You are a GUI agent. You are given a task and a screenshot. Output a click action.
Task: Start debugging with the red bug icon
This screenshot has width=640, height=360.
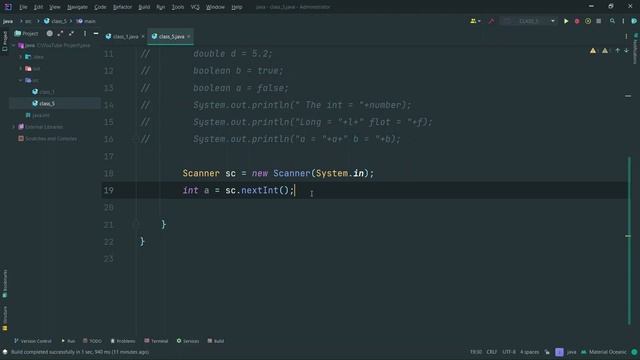tap(577, 21)
